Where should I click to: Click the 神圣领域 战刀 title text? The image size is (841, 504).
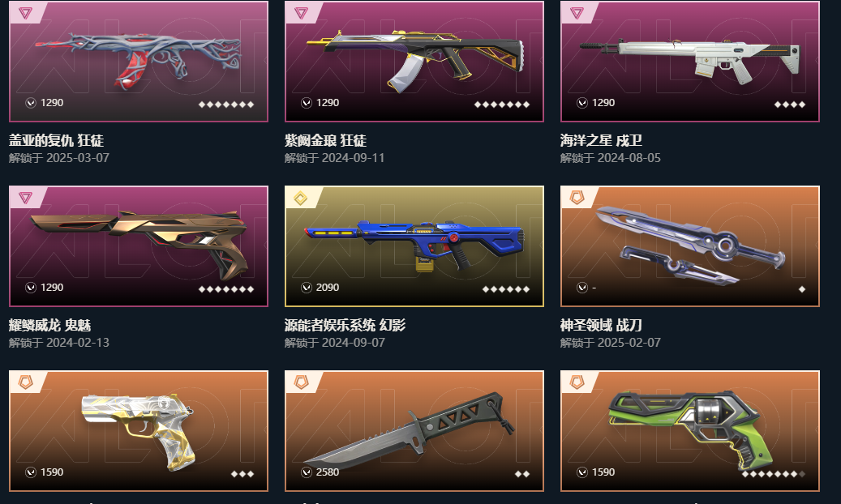(x=601, y=326)
